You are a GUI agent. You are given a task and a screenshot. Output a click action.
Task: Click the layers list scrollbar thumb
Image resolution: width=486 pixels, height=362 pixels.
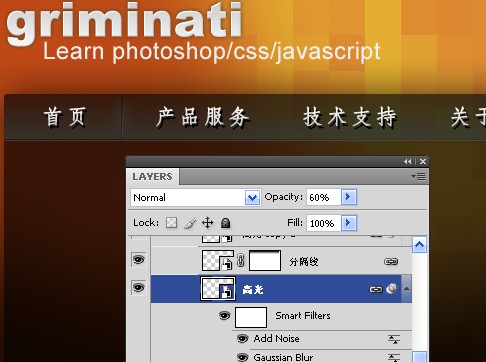click(419, 356)
